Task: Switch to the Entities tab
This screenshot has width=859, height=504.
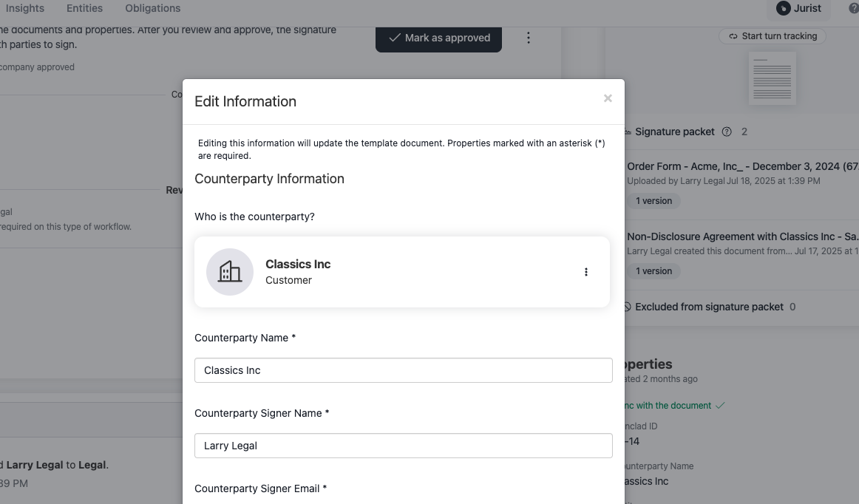Action: point(84,8)
